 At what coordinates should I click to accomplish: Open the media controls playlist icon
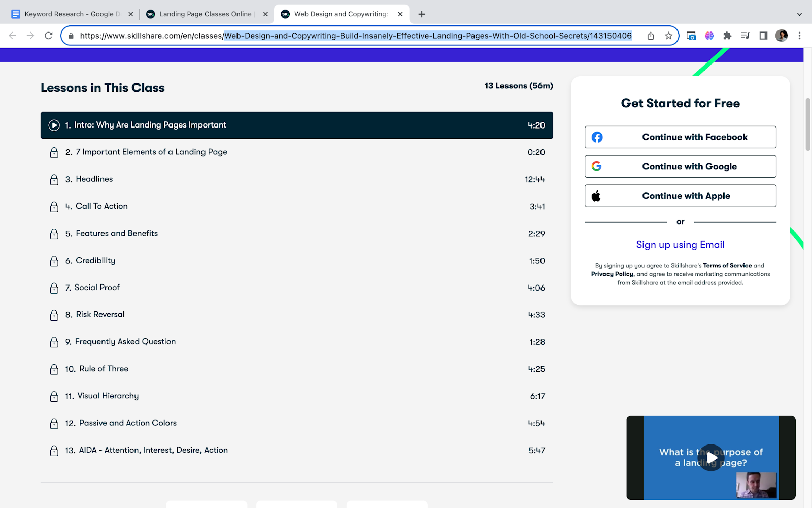tap(745, 36)
